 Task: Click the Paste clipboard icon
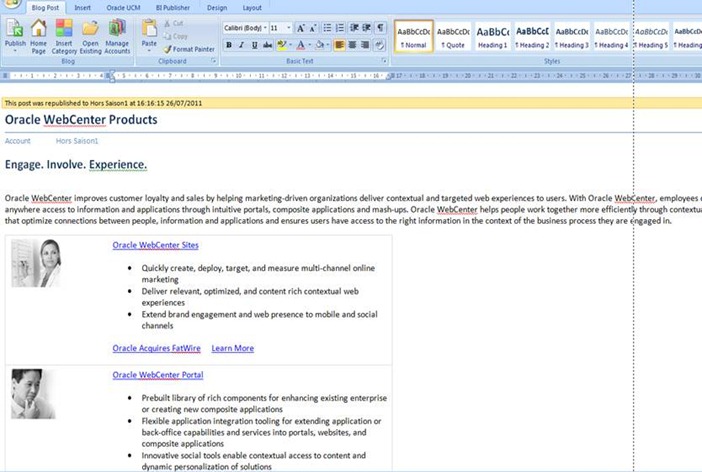coord(149,28)
